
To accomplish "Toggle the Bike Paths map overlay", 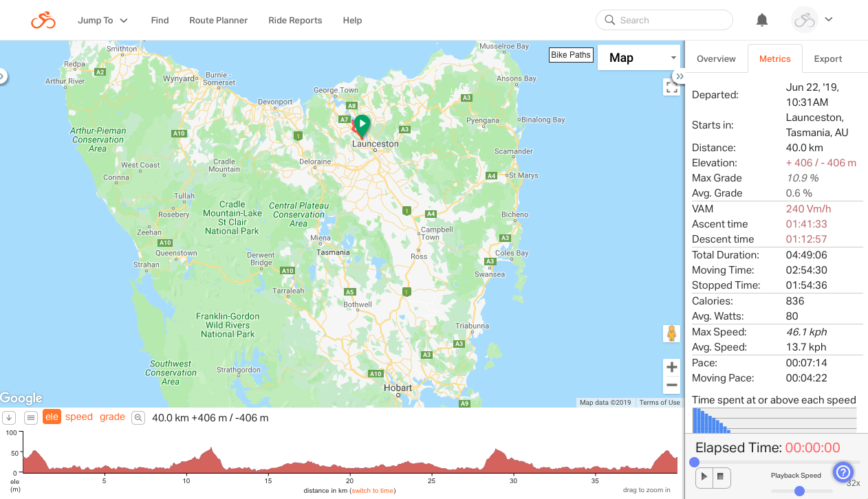I will click(571, 55).
